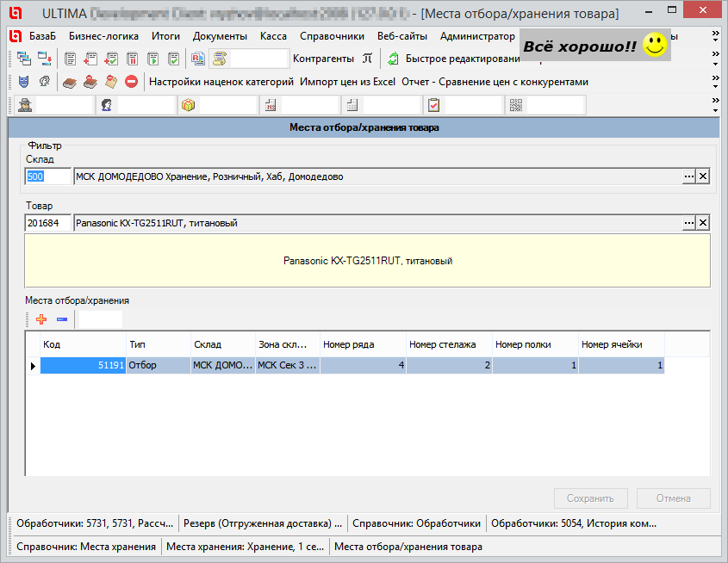Click the tag with red minus icon

point(111,82)
